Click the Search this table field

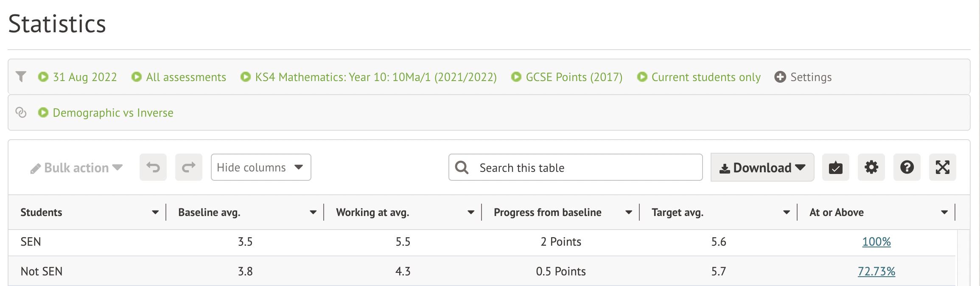[585, 168]
